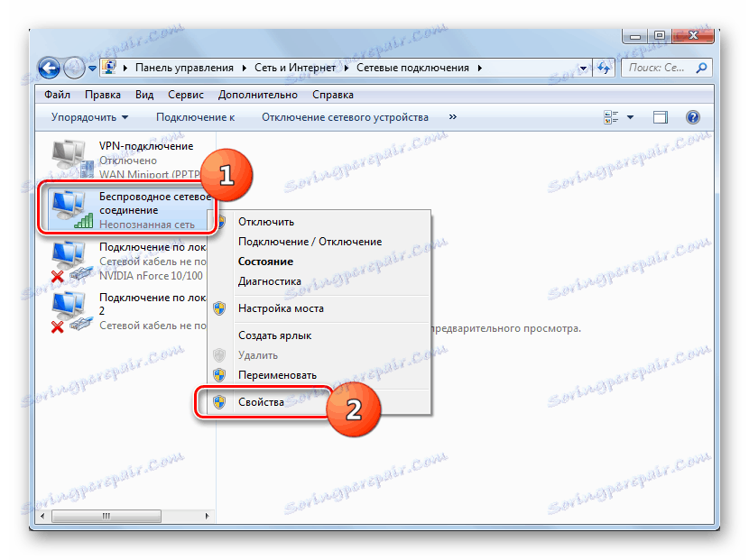Screen dimensions: 749x560
Task: Click the Preview pane icon on toolbar
Action: point(661,116)
